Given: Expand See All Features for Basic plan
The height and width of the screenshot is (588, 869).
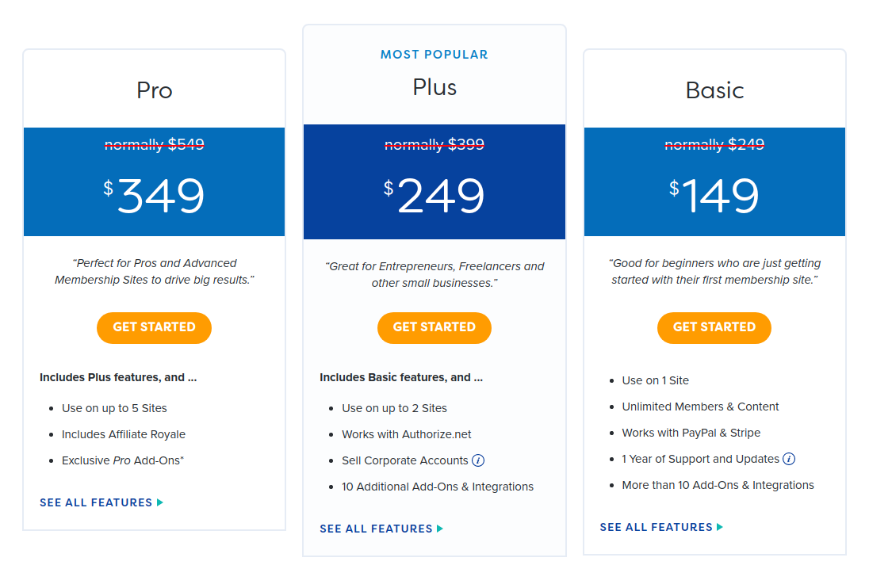Looking at the screenshot, I should tap(661, 527).
